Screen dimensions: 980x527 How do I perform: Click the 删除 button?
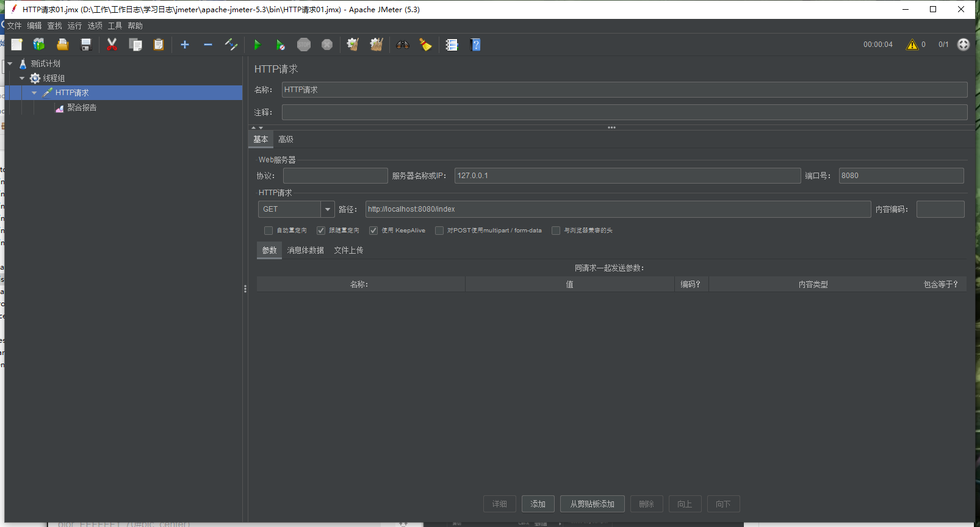[x=647, y=504]
